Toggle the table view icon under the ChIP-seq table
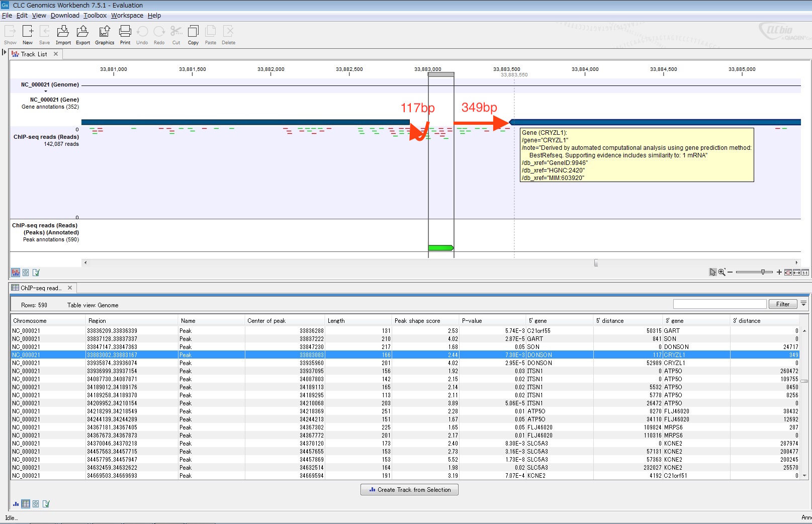812x524 pixels. 26,503
